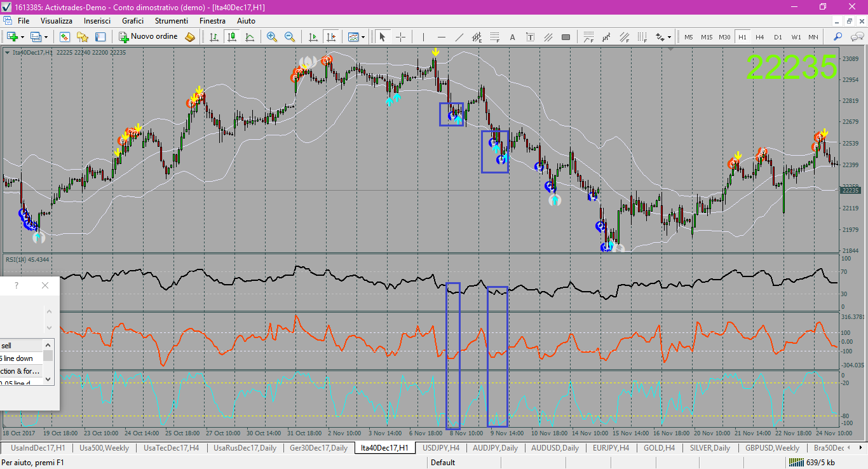Select the Fibonacci channel tool
The width and height of the screenshot is (868, 469).
pos(625,37)
